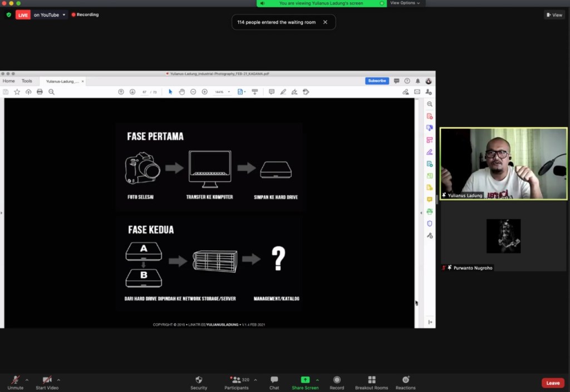Select Purwanto Nugroho's participant tile

[503, 236]
